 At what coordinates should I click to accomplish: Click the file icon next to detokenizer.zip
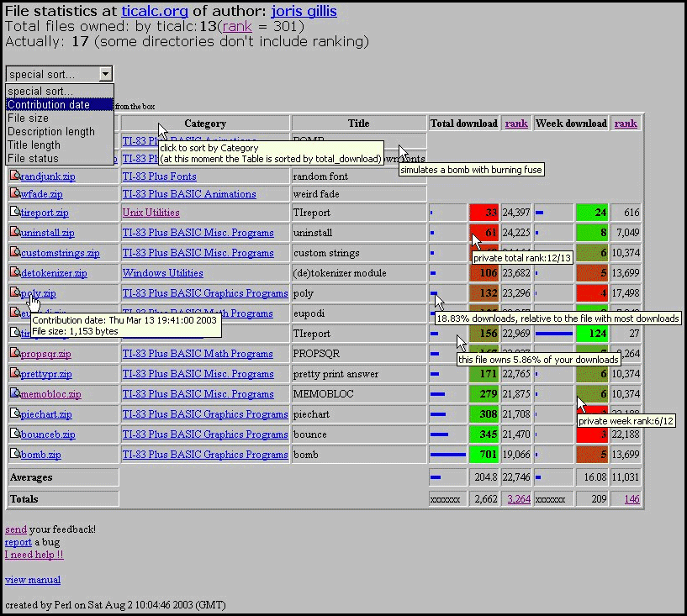tap(14, 273)
